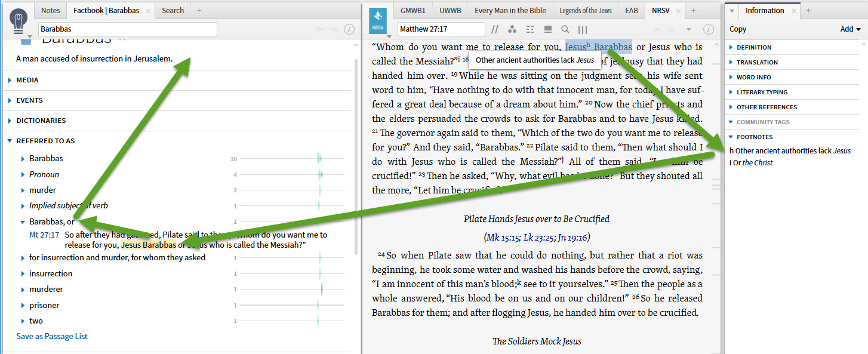Image resolution: width=868 pixels, height=354 pixels.
Task: Collapse the FOOTNOTES section
Action: 732,137
